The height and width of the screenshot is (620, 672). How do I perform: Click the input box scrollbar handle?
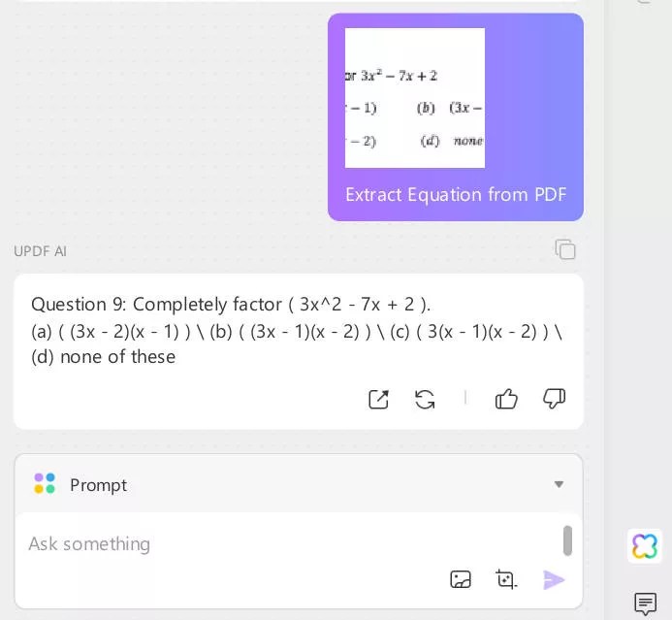567,540
